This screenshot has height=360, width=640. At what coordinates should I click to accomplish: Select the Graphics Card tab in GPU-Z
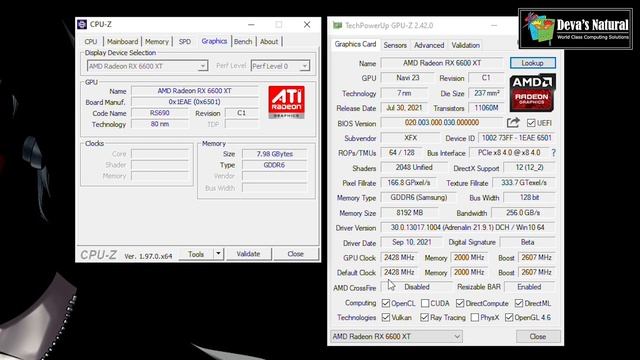[x=355, y=44]
